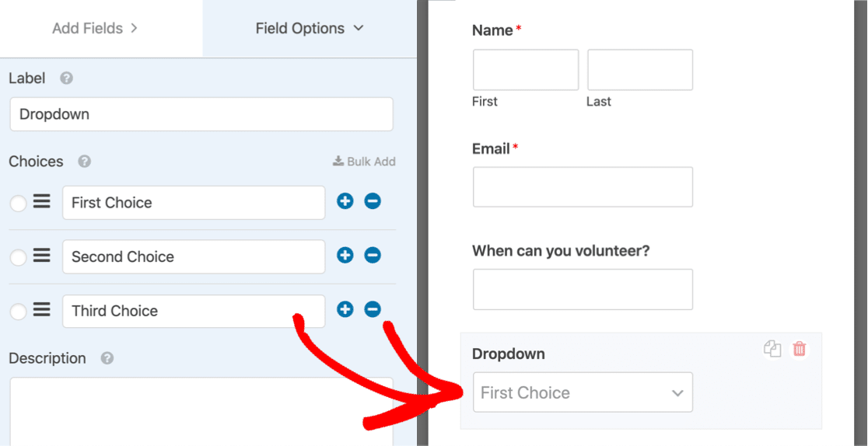Click the First name input box

point(526,70)
